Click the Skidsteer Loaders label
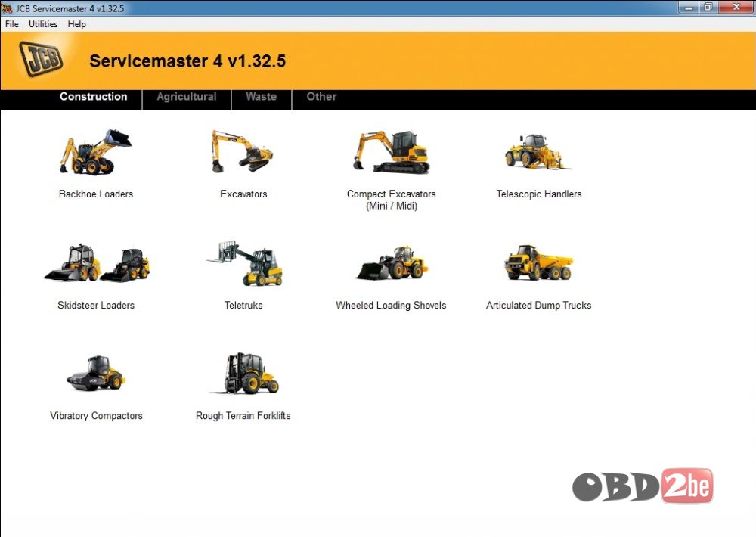This screenshot has width=756, height=537. pyautogui.click(x=96, y=305)
